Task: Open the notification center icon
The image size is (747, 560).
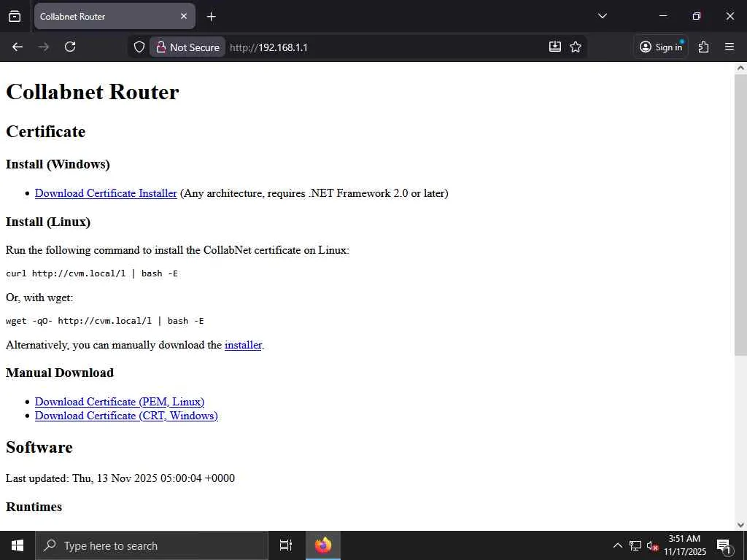Action: coord(724,545)
